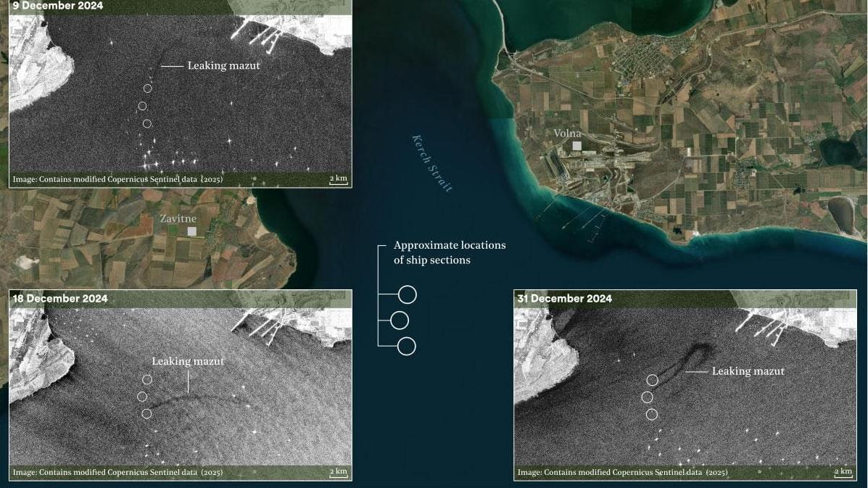Click the 'Volna' place name
This screenshot has width=868, height=488.
(567, 133)
